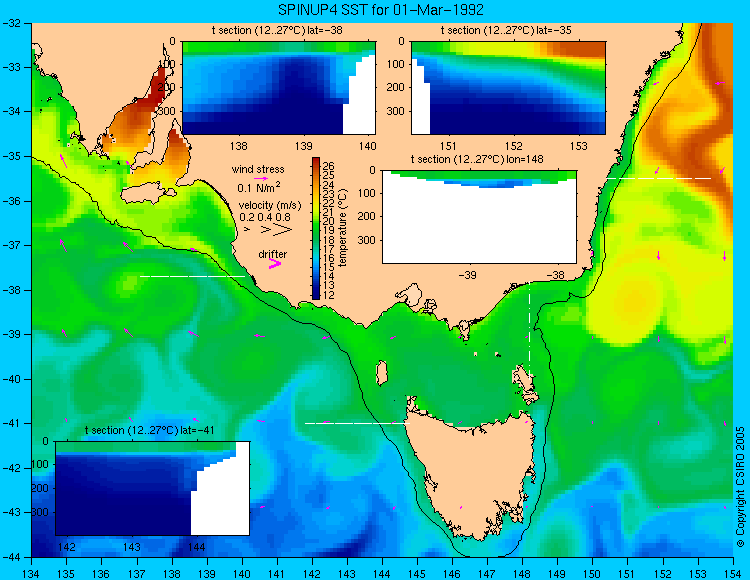
Task: Click the 'wind stress' legend label
Action: pos(258,169)
